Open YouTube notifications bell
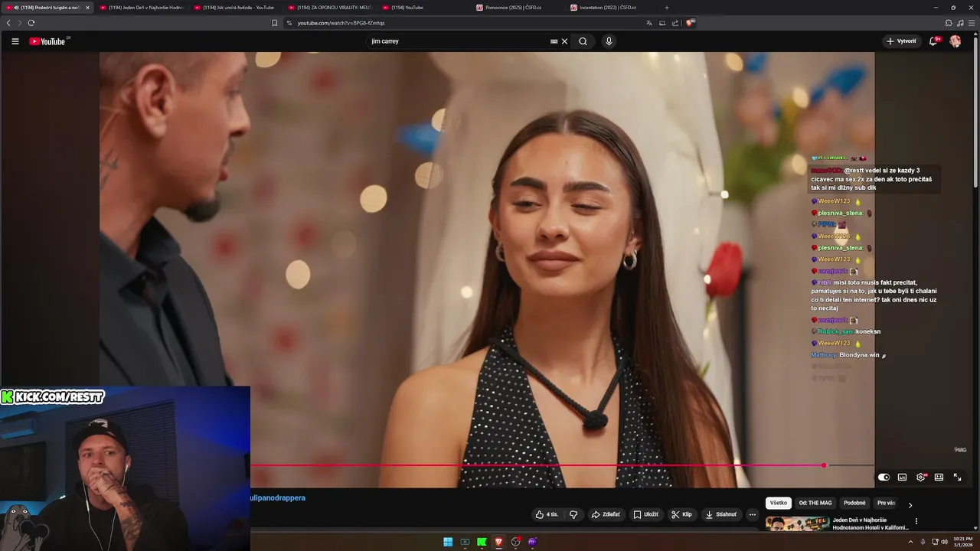 coord(933,41)
